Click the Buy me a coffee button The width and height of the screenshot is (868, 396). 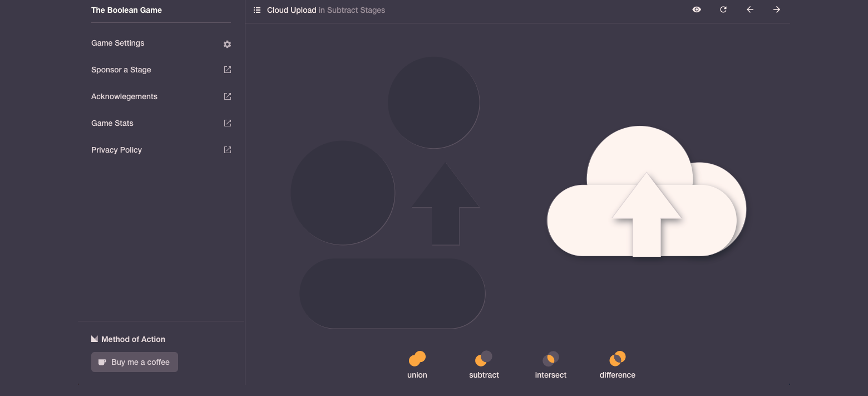(x=135, y=362)
